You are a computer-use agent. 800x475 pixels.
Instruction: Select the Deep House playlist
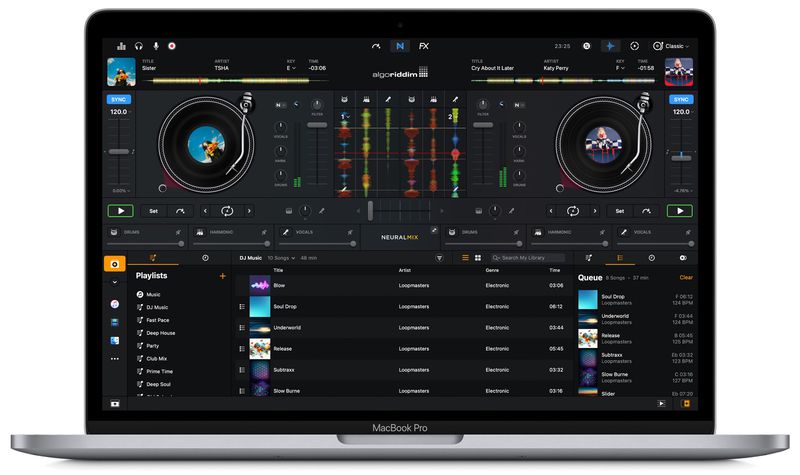(160, 333)
